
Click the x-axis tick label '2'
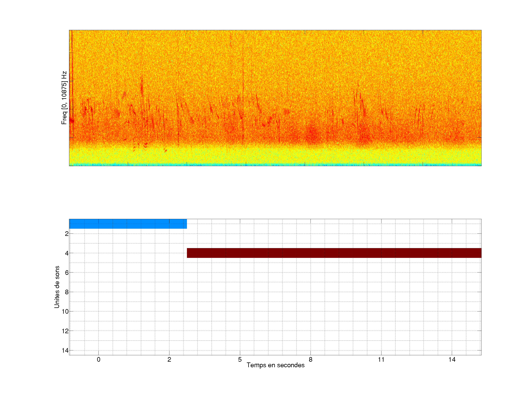169,359
